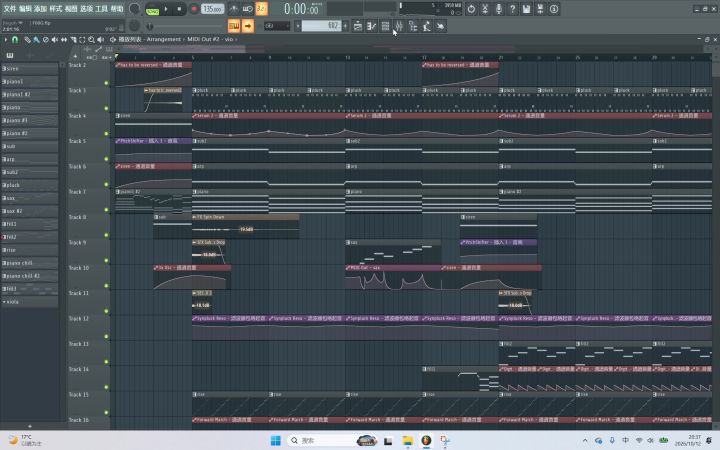Open the browser view icon

413,26
